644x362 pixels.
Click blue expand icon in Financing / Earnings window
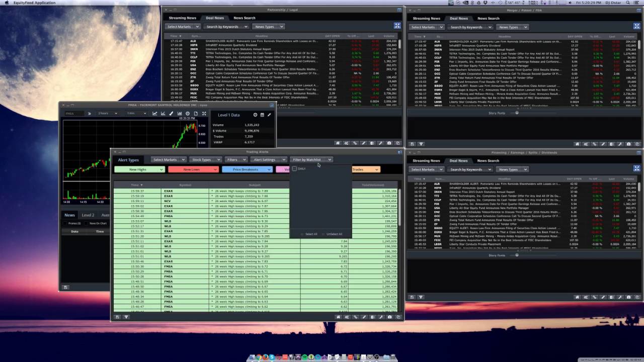point(637,168)
